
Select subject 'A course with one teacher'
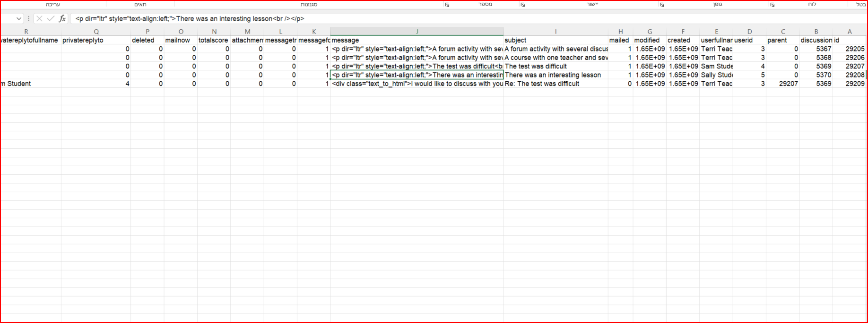pos(556,58)
